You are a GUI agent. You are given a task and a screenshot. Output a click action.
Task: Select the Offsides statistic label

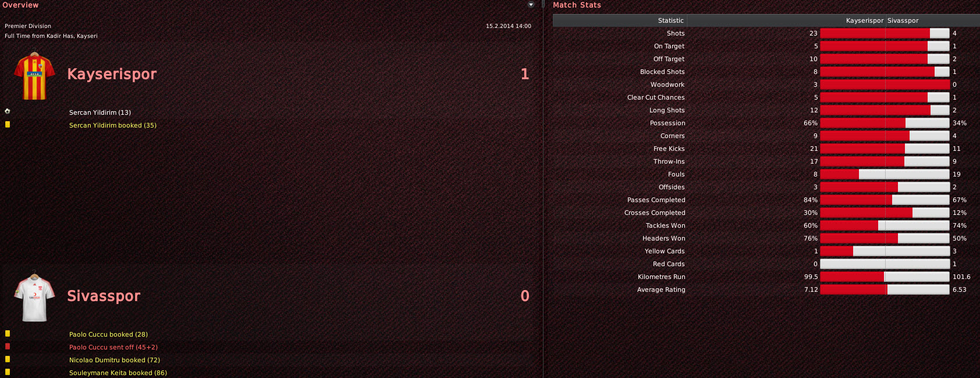[x=672, y=187]
